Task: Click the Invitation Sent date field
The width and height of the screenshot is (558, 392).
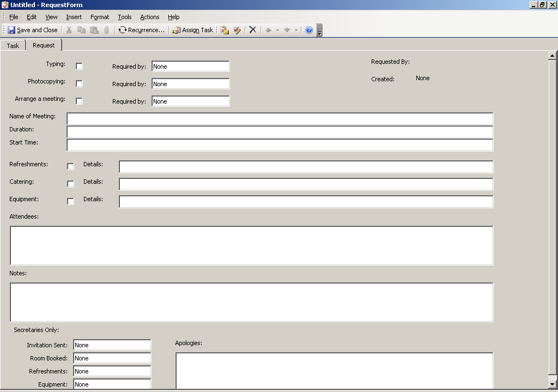Action: pos(112,345)
